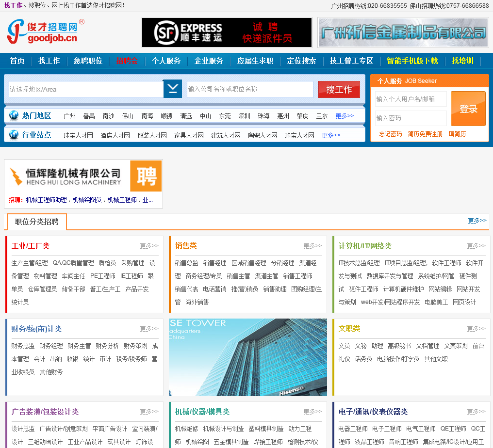Click the orange 登录 button

pos(468,109)
